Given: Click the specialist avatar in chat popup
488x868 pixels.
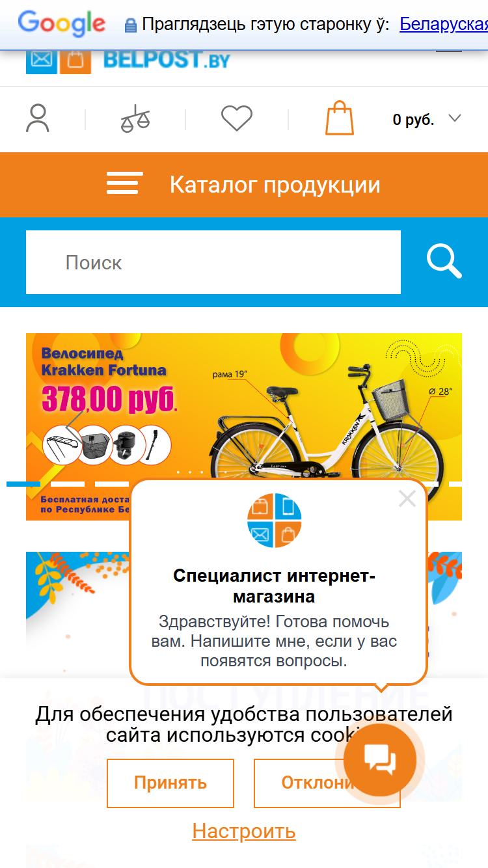Looking at the screenshot, I should (x=275, y=521).
